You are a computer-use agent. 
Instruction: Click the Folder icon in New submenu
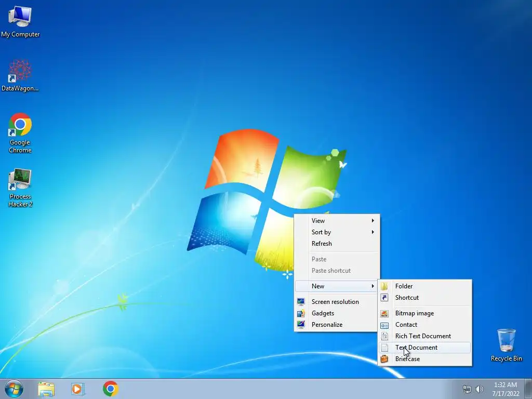[384, 286]
